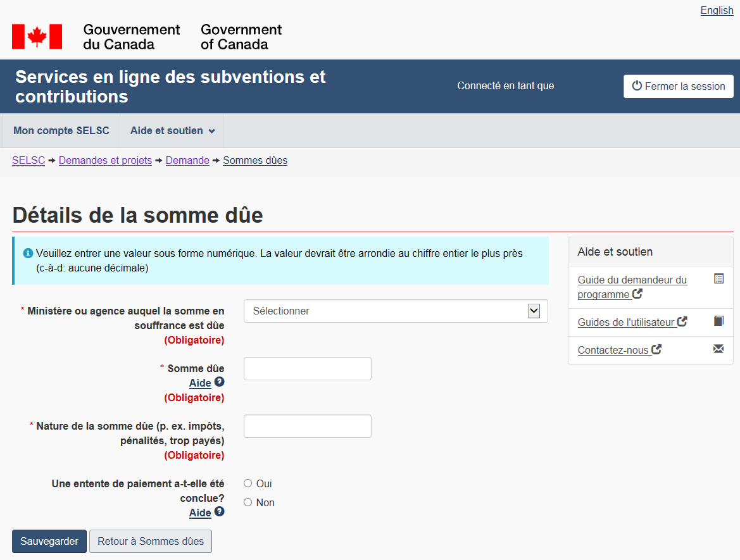The image size is (740, 560).
Task: Click the Canadian flag logo
Action: [x=37, y=37]
